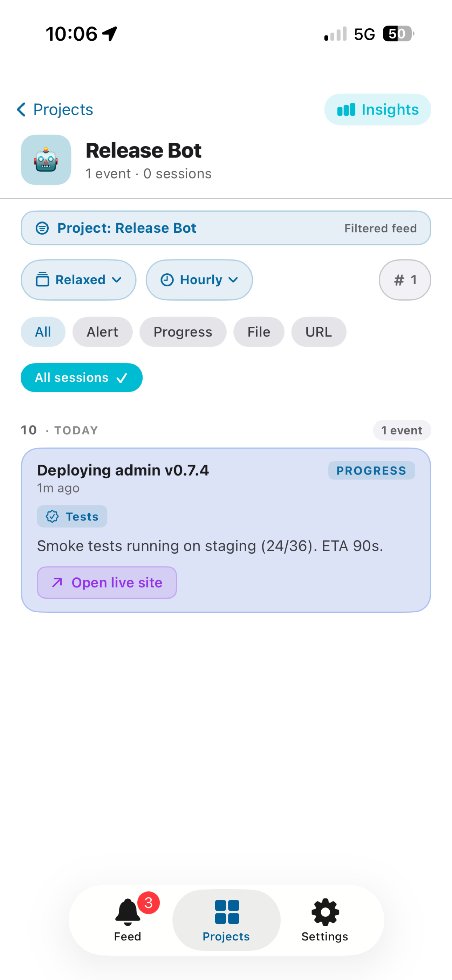Filter feed by URL
This screenshot has width=452, height=980.
pos(319,332)
